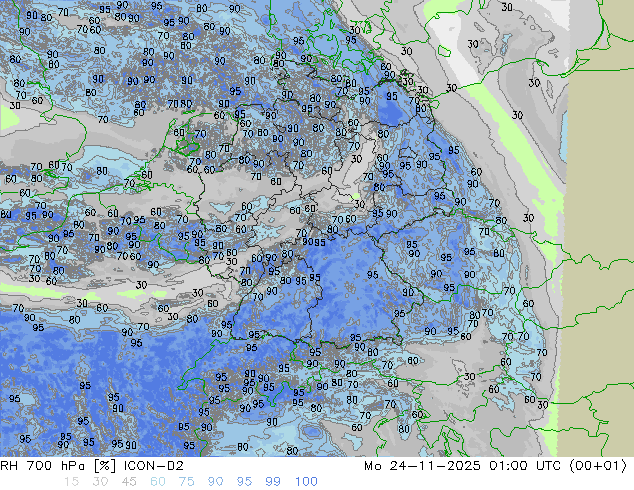
Task: Select legend value 100
Action: coord(306,482)
